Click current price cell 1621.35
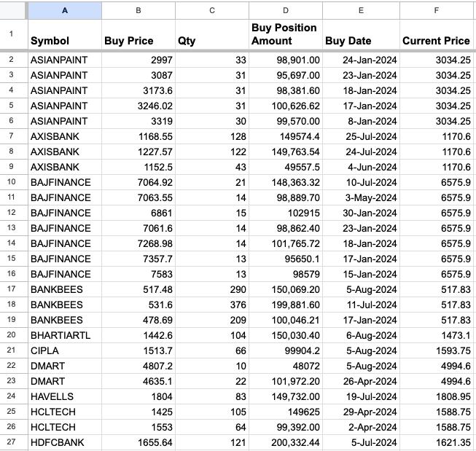This screenshot has width=476, height=451. click(x=437, y=442)
